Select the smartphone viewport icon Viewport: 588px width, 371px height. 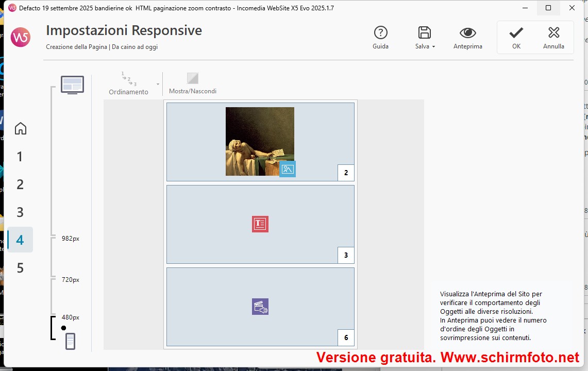pos(71,341)
